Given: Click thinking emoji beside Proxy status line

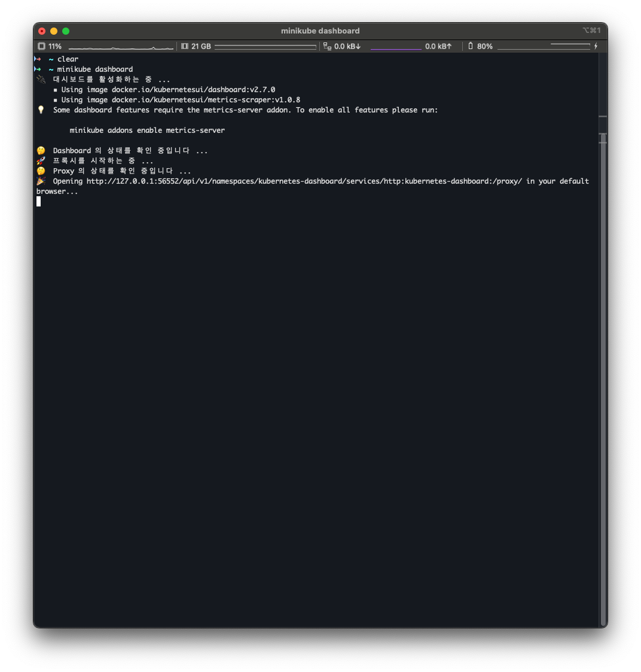Looking at the screenshot, I should (41, 171).
